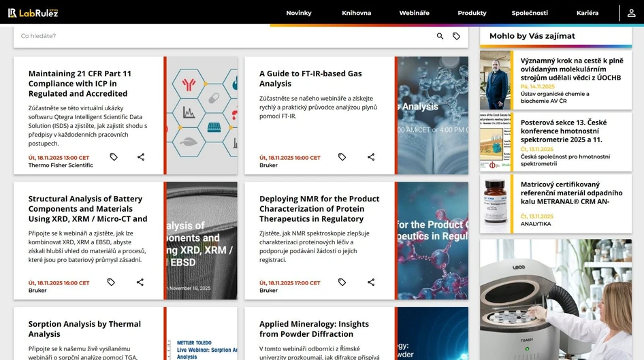The height and width of the screenshot is (360, 644).
Task: Open 'Applied Mineralogy: Insights from Powder Diffraction'
Action: click(x=314, y=329)
